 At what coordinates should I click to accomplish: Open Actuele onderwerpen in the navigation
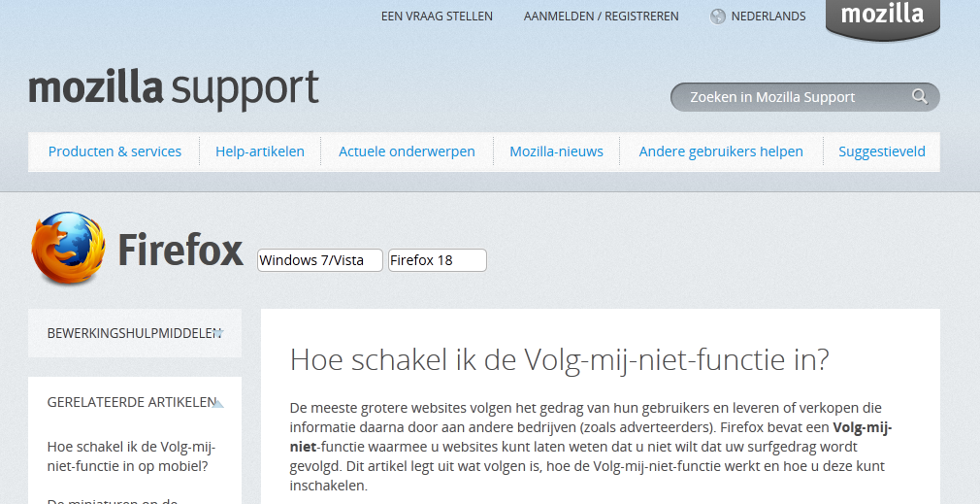407,151
